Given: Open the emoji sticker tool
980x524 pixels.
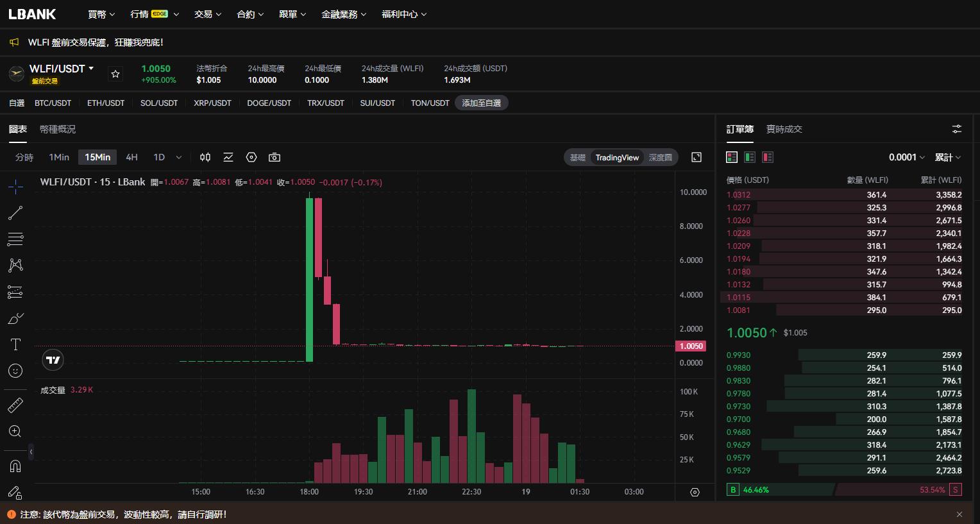Looking at the screenshot, I should tap(15, 371).
